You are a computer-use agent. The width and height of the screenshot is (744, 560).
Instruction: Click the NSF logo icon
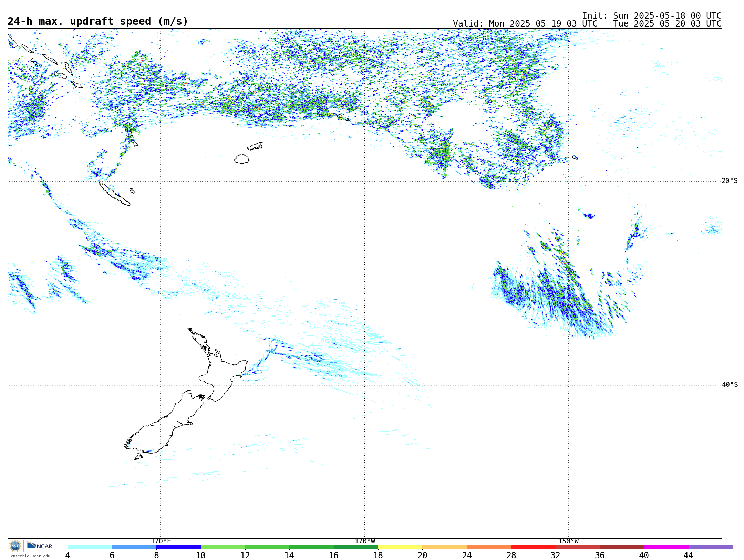coord(15,546)
